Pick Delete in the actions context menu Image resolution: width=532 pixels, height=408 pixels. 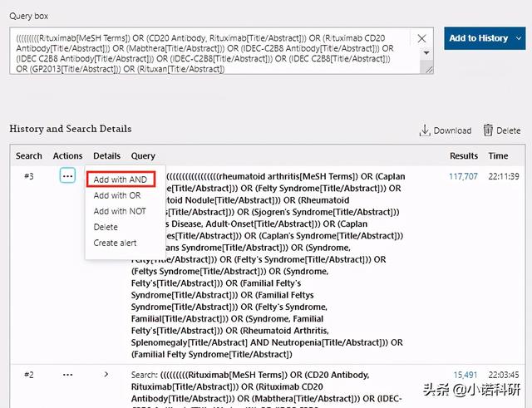[106, 227]
